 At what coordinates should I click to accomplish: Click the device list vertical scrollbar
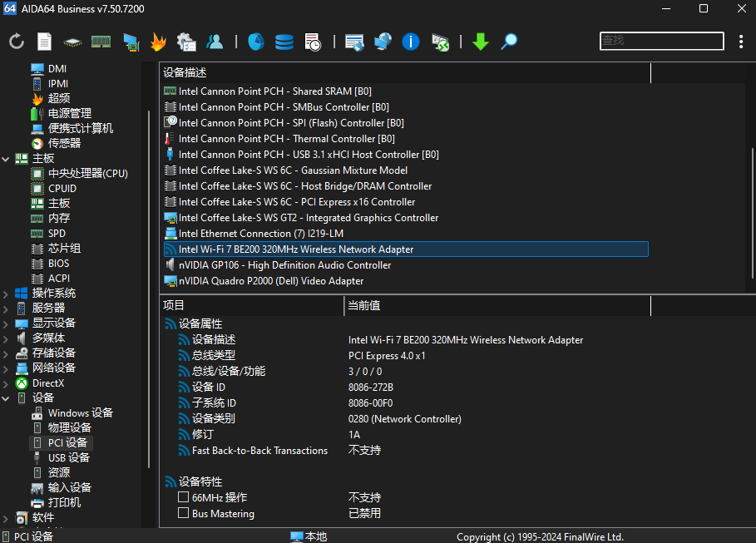(752, 213)
